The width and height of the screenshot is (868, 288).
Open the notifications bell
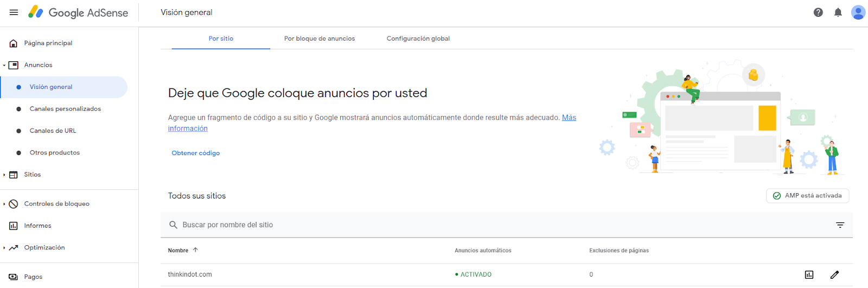tap(838, 12)
